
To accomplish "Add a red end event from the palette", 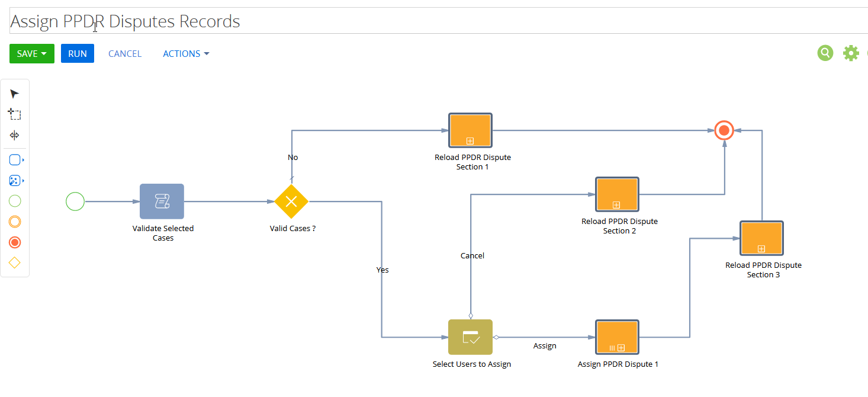I will click(x=15, y=242).
